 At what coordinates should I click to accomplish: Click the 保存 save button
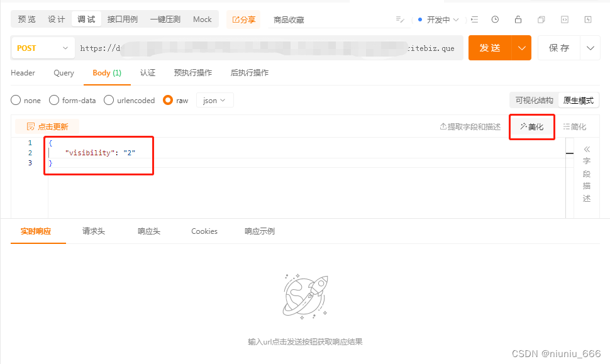tap(559, 48)
